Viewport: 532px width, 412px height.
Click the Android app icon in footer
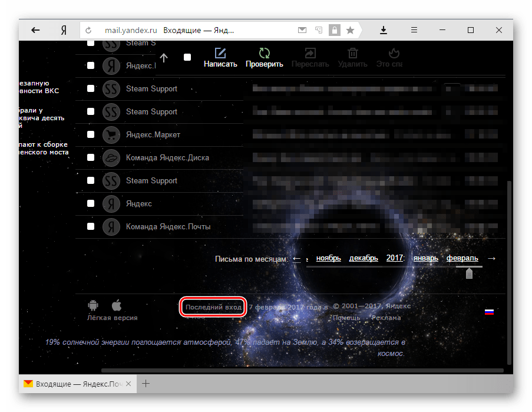click(x=92, y=305)
